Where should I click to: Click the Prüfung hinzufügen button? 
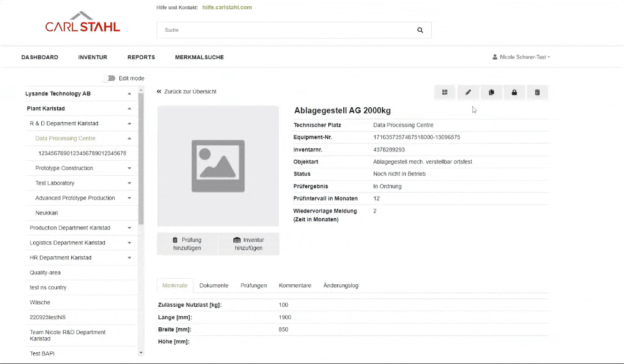pyautogui.click(x=187, y=244)
